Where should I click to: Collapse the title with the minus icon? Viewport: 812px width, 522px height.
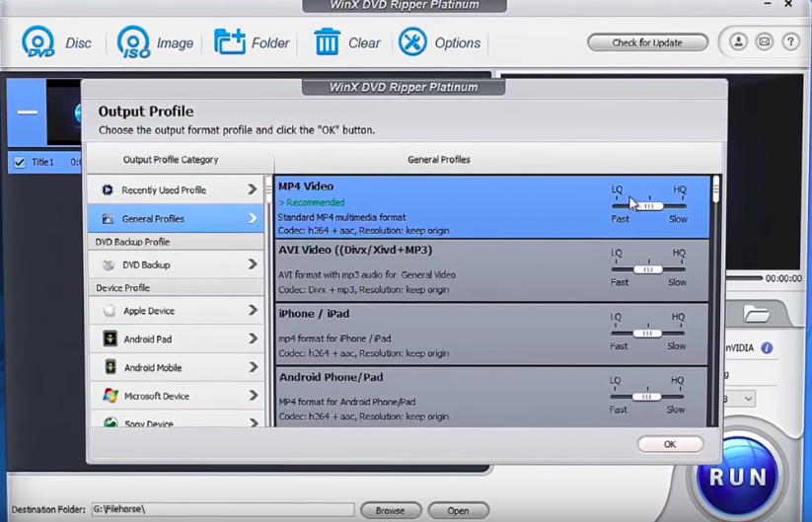(27, 112)
